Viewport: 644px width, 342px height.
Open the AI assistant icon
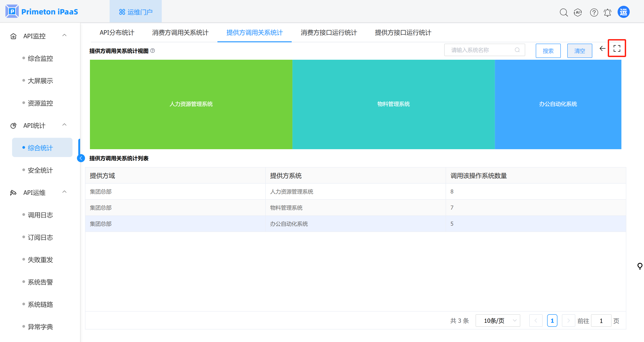pos(578,12)
